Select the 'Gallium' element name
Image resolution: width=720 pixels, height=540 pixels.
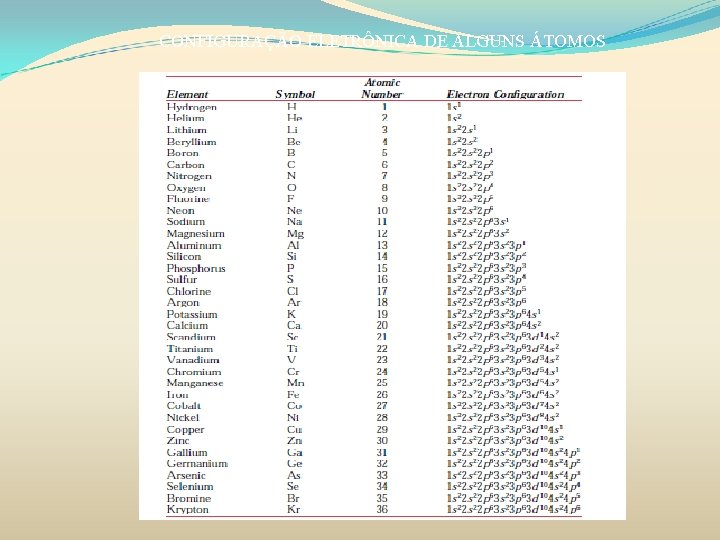(186, 452)
